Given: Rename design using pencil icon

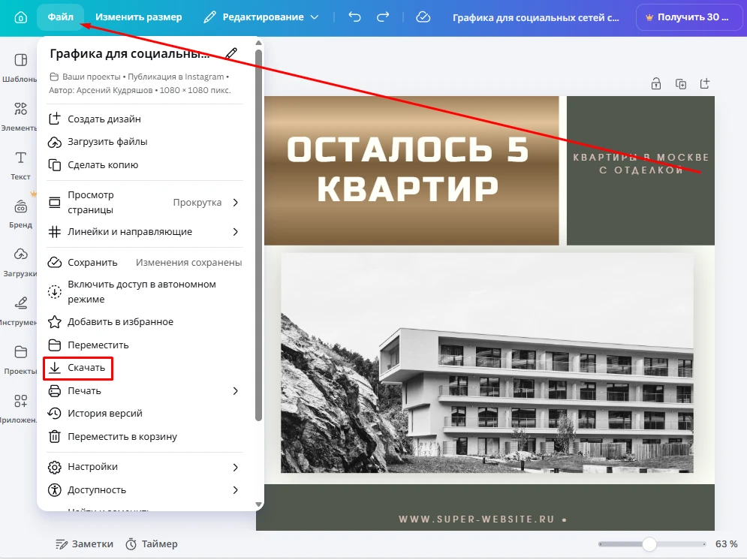Looking at the screenshot, I should pos(231,53).
